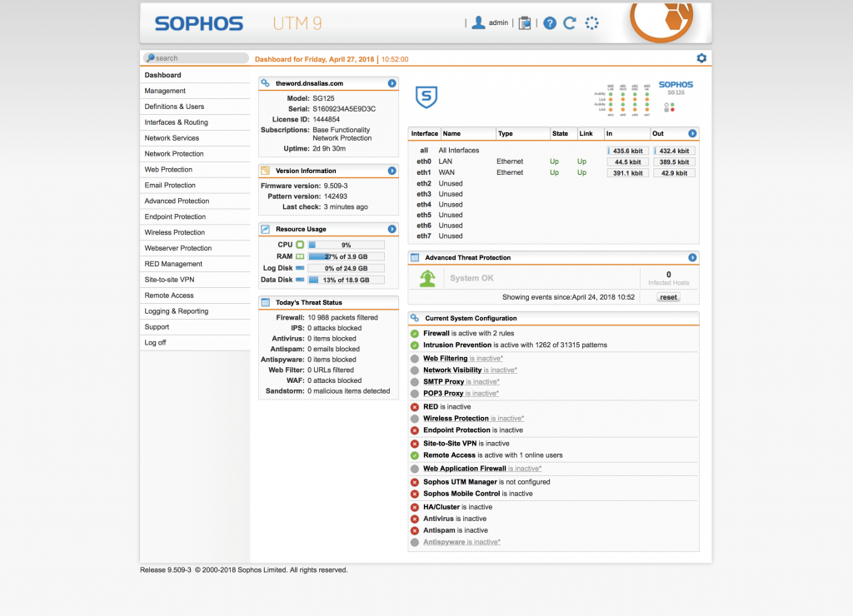Screen dimensions: 853x616
Task: Click the green status icon beside Intrusion Prevention
Action: [x=415, y=345]
